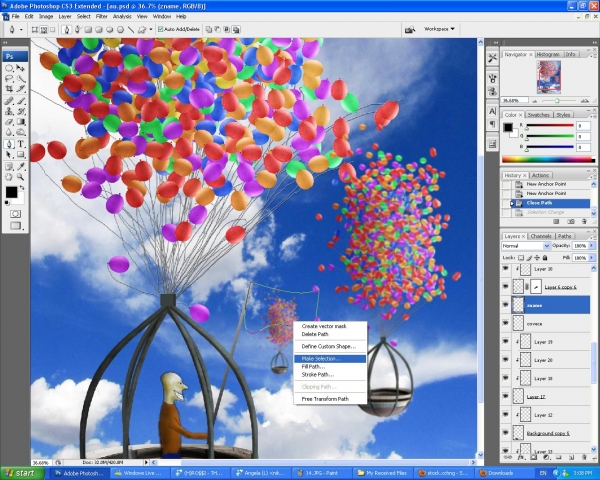Select the Brush tool
The height and width of the screenshot is (480, 600).
pyautogui.click(x=21, y=101)
